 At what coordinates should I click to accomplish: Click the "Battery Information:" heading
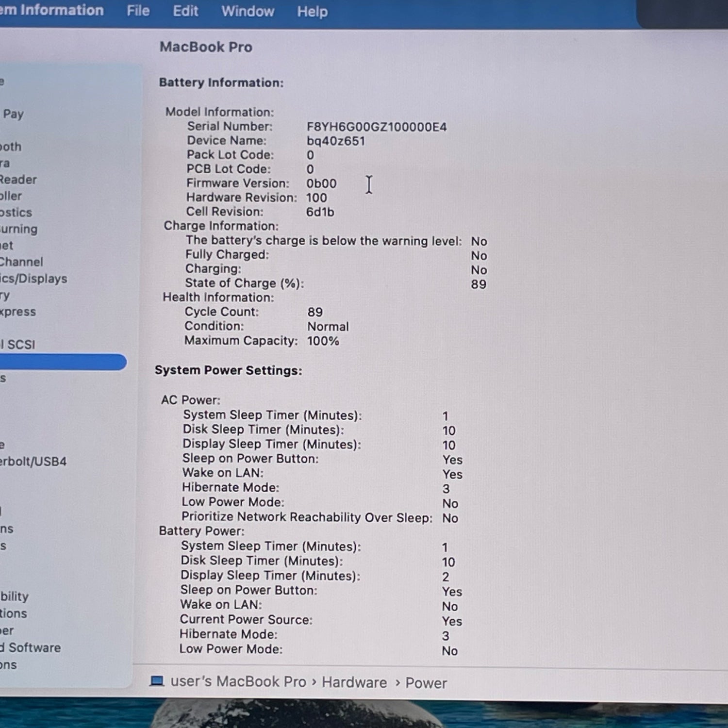pos(221,83)
